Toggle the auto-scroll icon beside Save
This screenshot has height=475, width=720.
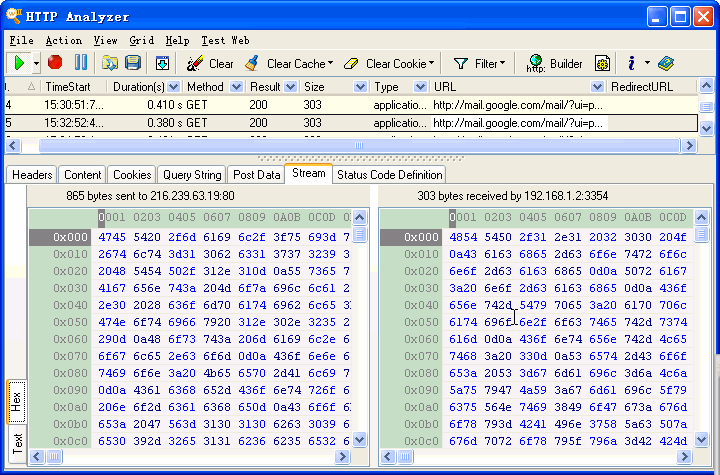(163, 63)
